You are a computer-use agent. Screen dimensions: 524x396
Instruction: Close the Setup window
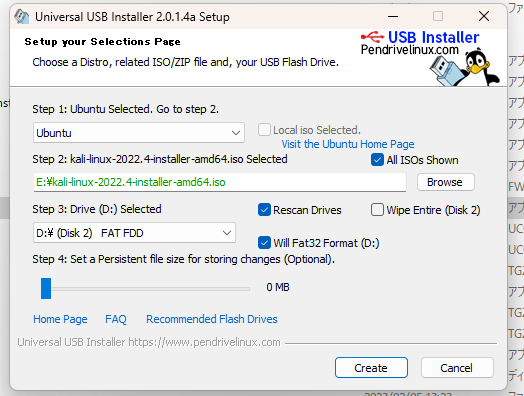tap(484, 16)
